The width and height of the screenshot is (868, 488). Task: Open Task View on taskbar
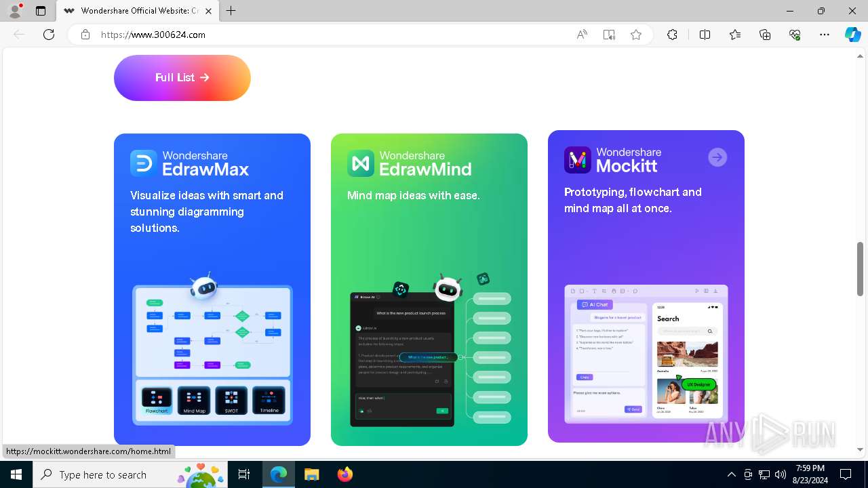[x=244, y=474]
